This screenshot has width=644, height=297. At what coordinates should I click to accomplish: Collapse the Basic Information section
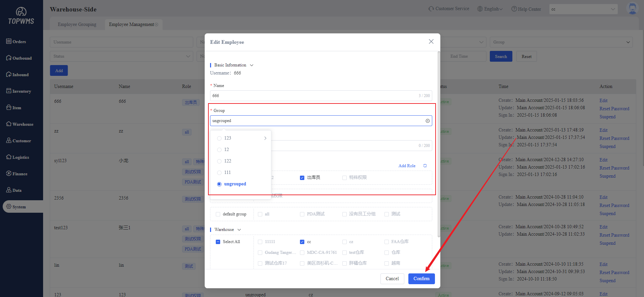251,65
